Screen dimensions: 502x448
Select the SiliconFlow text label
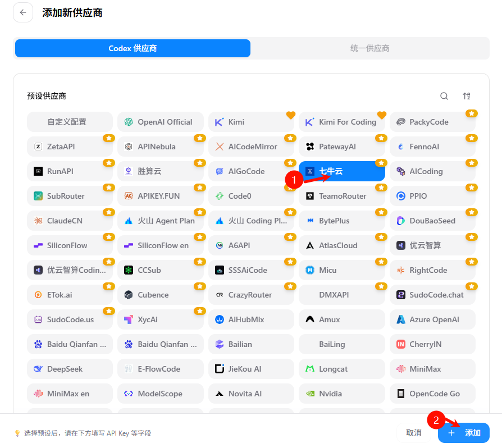tap(67, 245)
